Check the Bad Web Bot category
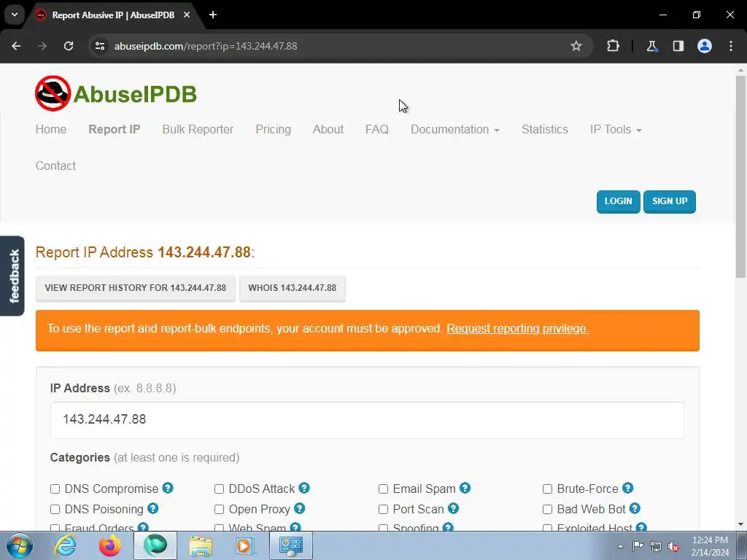This screenshot has height=560, width=747. pyautogui.click(x=547, y=510)
